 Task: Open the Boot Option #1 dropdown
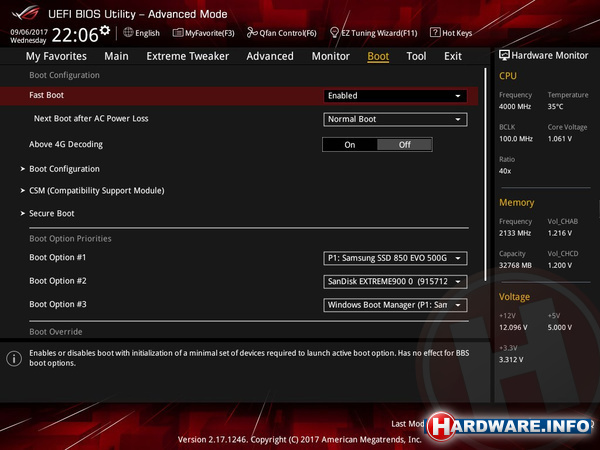(395, 258)
